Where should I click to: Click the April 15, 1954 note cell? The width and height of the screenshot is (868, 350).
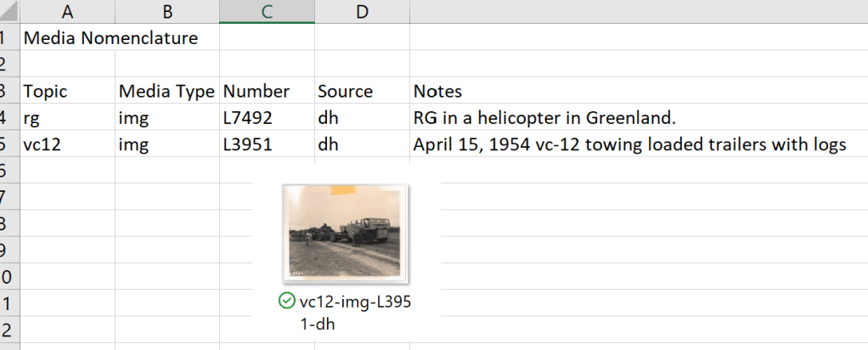point(628,144)
